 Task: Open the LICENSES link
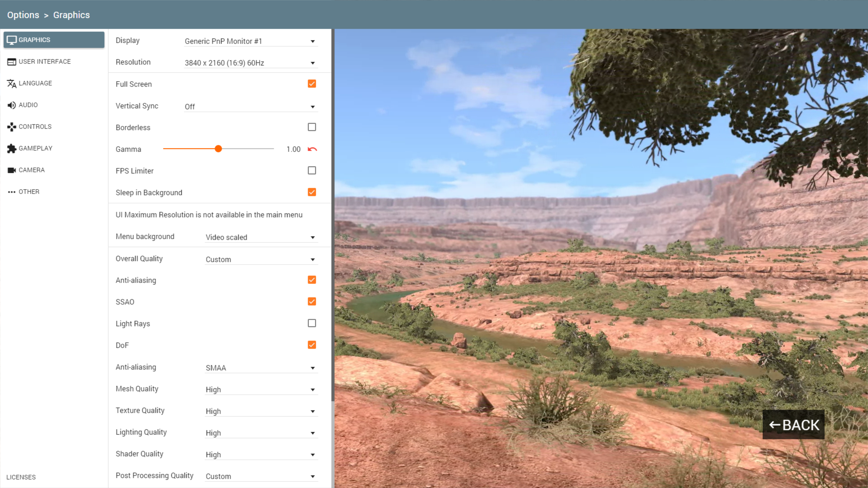[21, 477]
